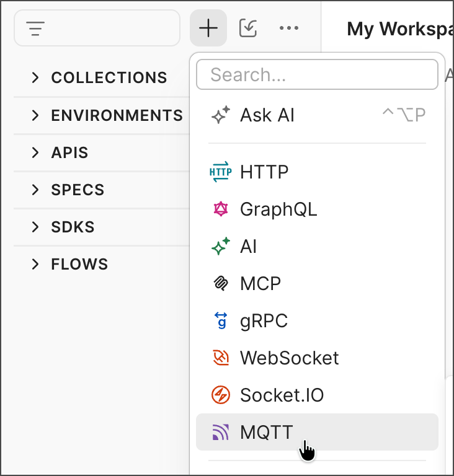The height and width of the screenshot is (476, 454).
Task: Click the plus icon to create new
Action: [208, 28]
